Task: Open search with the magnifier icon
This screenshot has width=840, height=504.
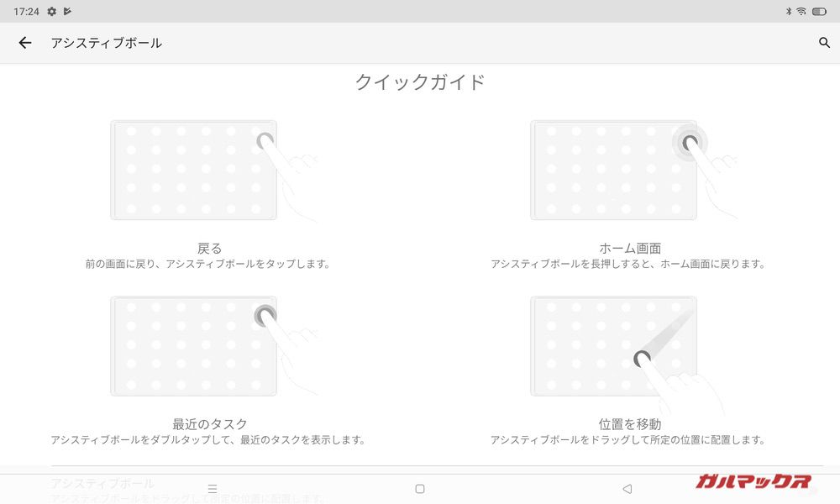Action: (x=824, y=42)
